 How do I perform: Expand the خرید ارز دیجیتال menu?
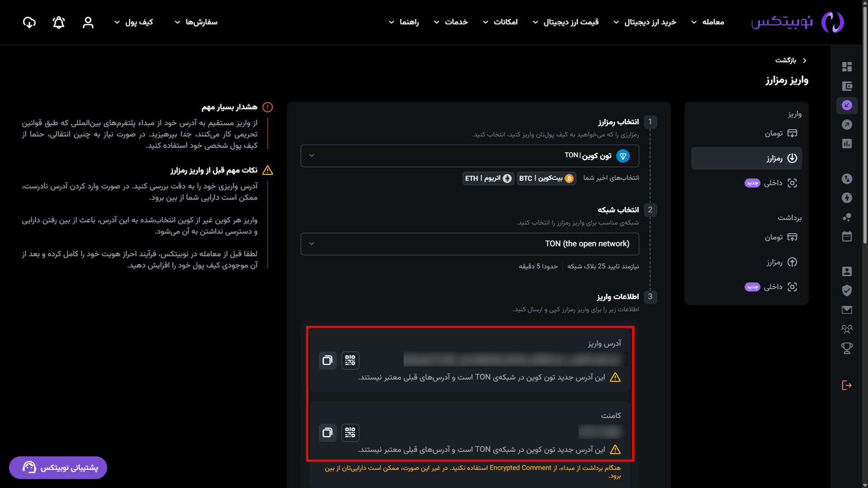tap(645, 22)
